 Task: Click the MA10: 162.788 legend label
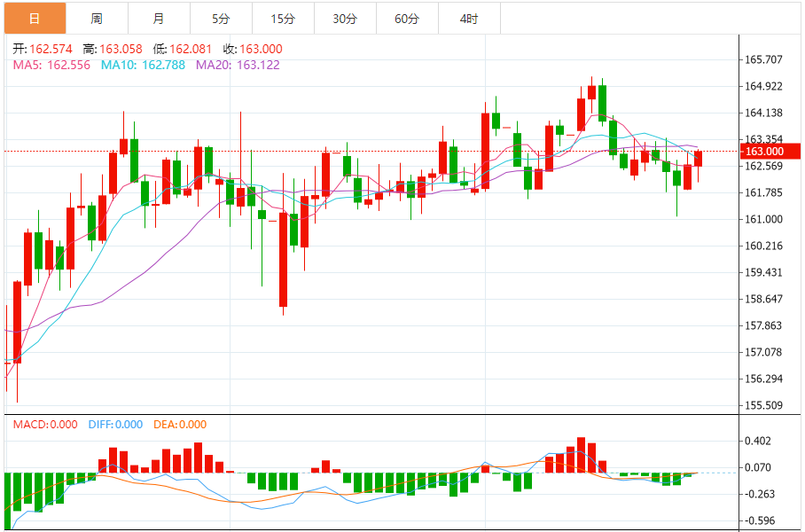(x=143, y=66)
